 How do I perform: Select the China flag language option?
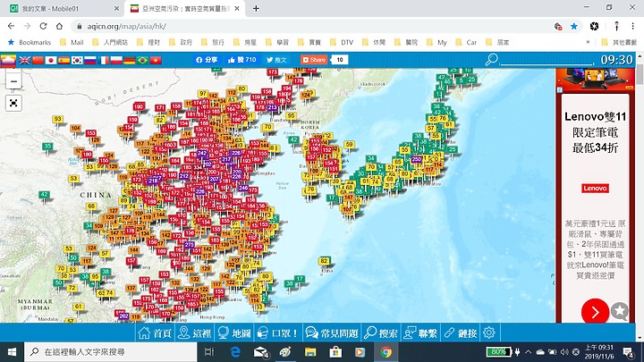(x=38, y=61)
